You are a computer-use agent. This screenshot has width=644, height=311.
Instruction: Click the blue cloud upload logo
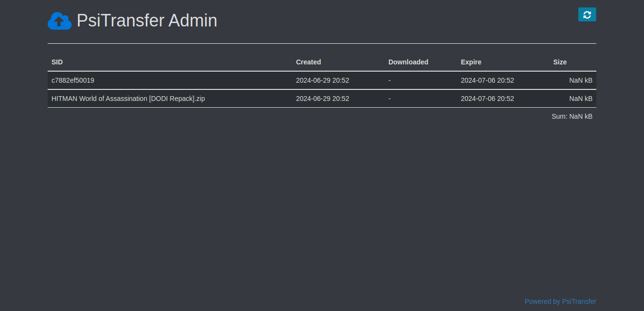point(60,21)
